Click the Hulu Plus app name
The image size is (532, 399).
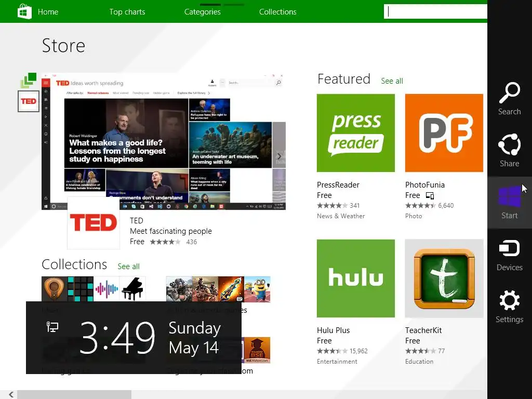pos(333,330)
